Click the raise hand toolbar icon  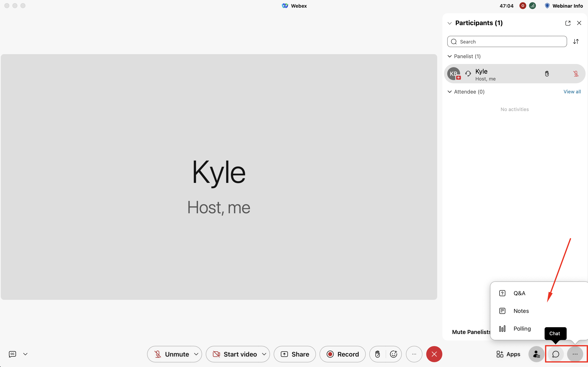tap(377, 354)
